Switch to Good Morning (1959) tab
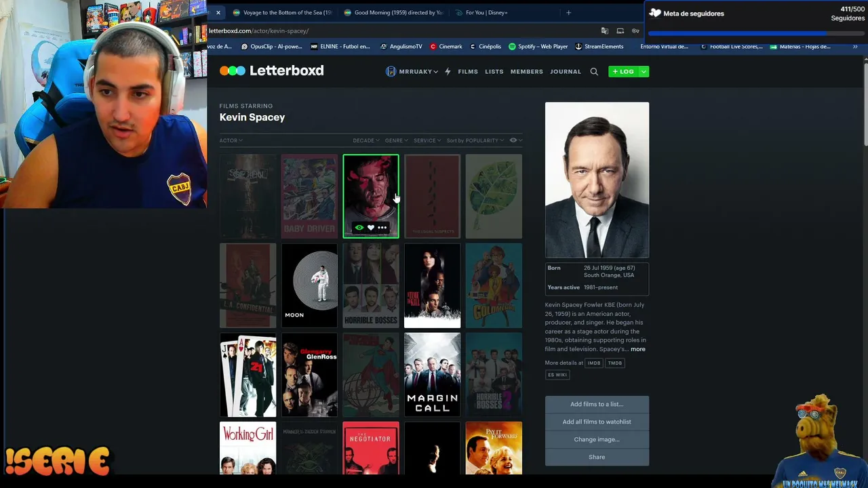868x488 pixels. [x=393, y=12]
